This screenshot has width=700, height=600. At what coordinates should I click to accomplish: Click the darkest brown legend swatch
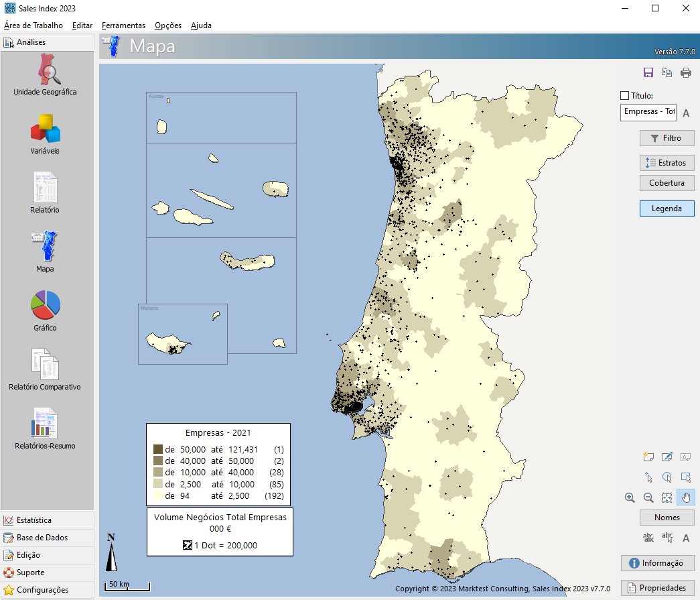(x=158, y=449)
